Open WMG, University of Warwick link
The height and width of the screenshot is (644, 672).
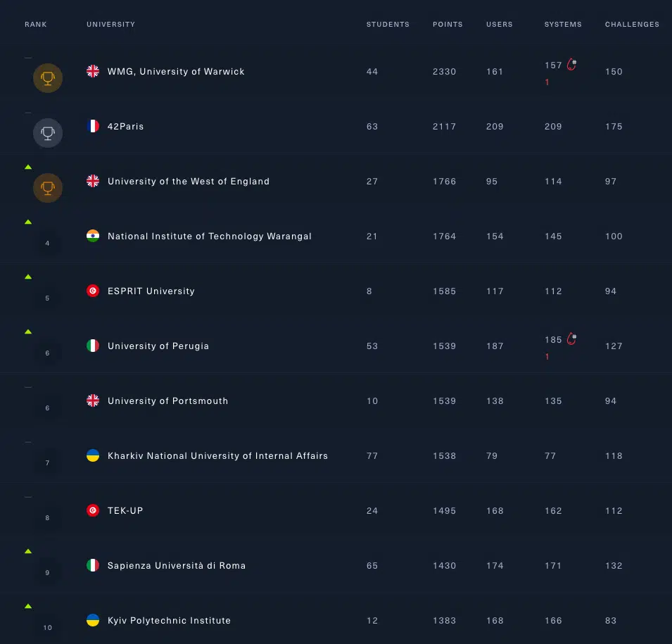point(176,71)
